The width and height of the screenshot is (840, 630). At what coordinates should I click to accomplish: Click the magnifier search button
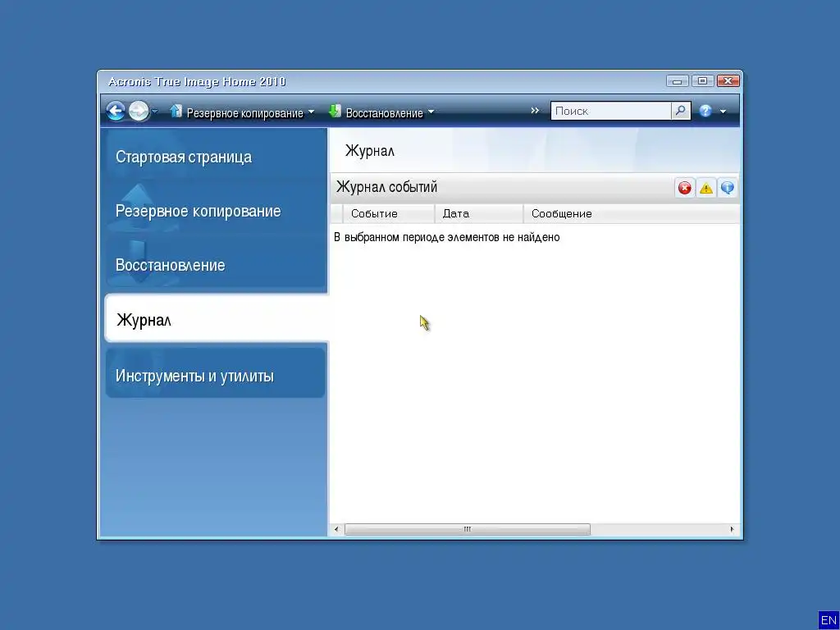pos(680,111)
